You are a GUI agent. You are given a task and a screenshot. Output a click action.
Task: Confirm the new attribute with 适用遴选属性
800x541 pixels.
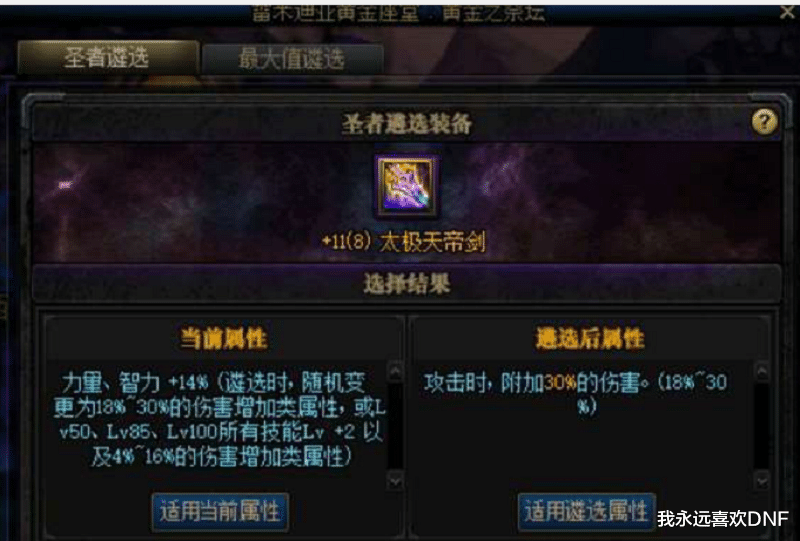click(x=586, y=511)
